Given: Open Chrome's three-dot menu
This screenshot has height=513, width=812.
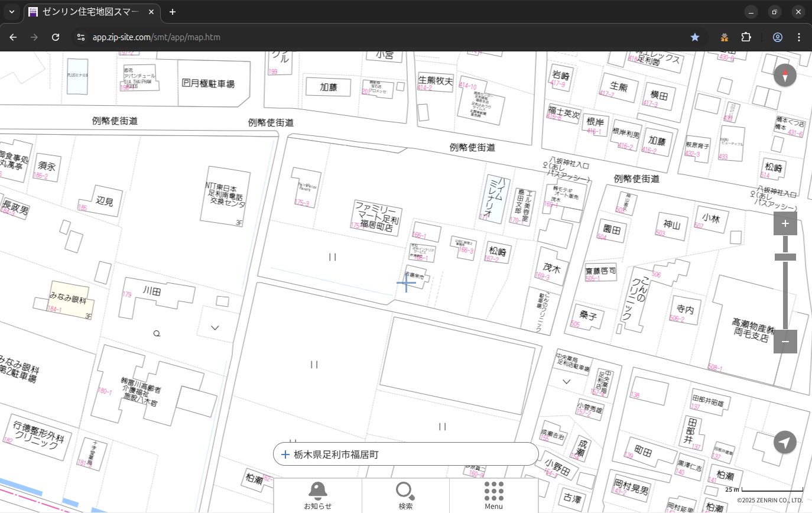Looking at the screenshot, I should click(x=799, y=37).
